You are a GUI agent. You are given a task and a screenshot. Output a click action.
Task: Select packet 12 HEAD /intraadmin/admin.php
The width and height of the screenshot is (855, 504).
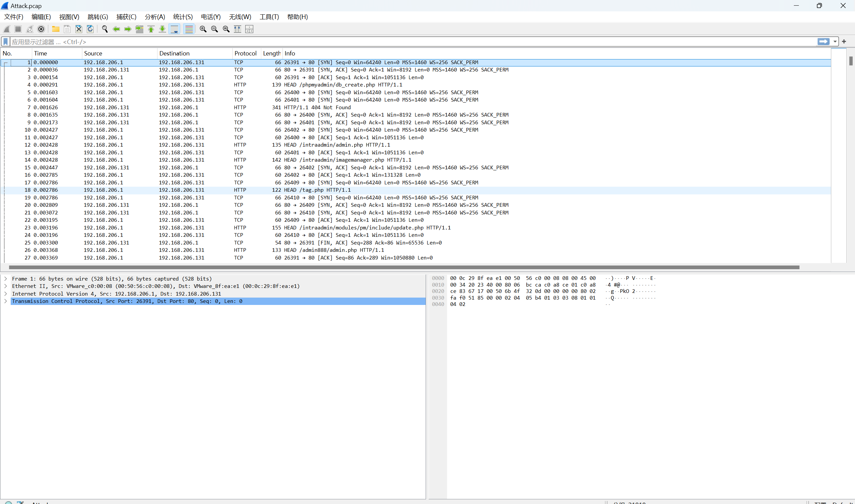point(416,145)
